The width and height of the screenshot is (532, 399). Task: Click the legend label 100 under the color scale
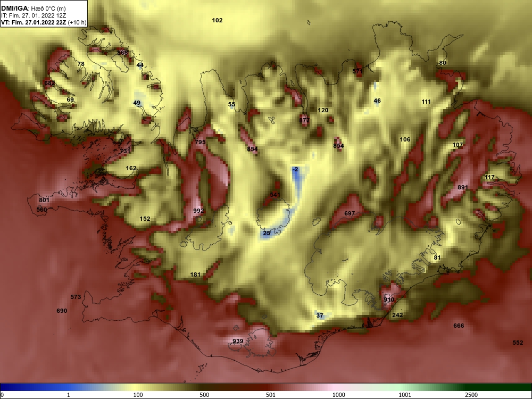(x=138, y=395)
